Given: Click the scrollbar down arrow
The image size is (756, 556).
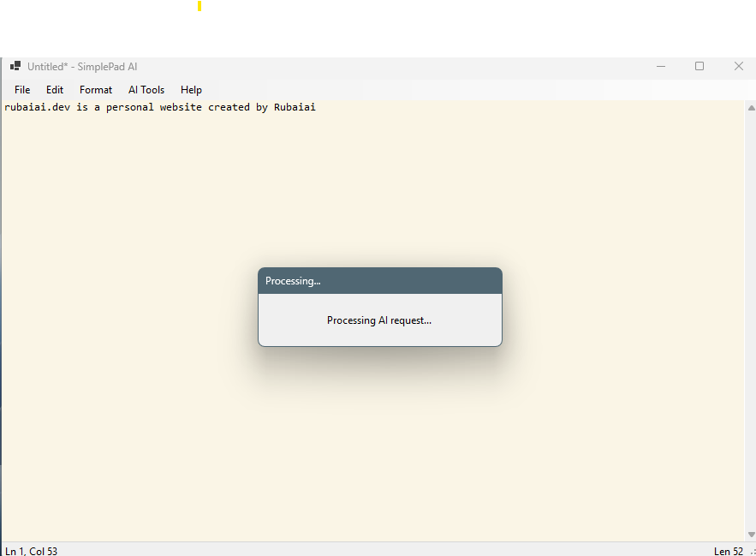Looking at the screenshot, I should [x=751, y=535].
